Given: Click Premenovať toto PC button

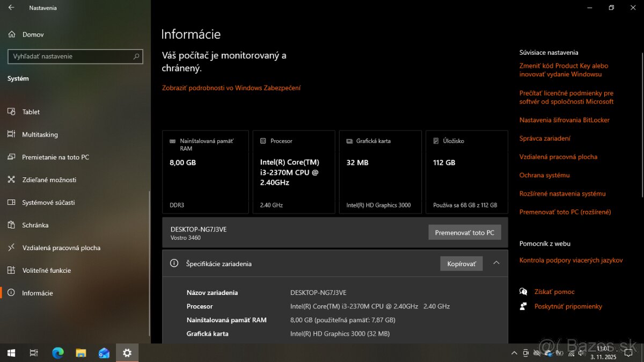Looking at the screenshot, I should coord(464,233).
